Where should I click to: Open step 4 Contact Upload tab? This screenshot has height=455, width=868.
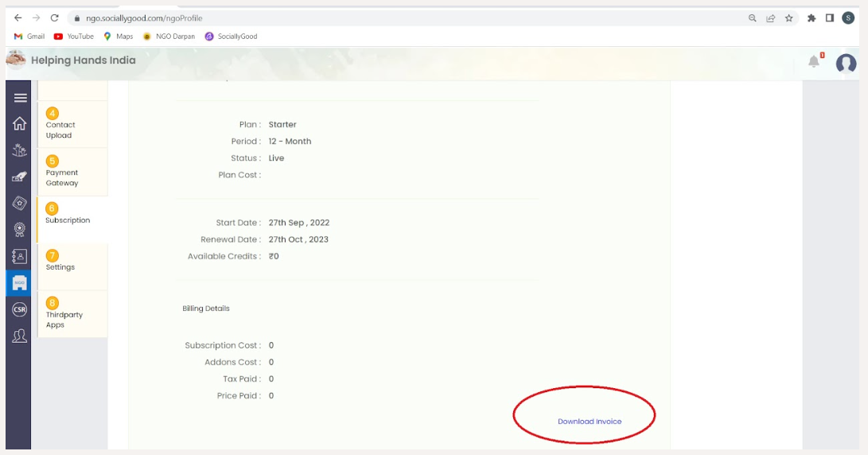point(72,125)
